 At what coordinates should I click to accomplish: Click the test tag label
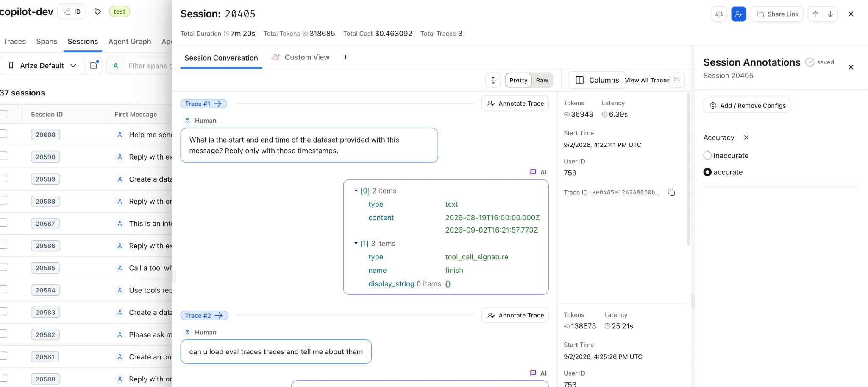pyautogui.click(x=120, y=11)
